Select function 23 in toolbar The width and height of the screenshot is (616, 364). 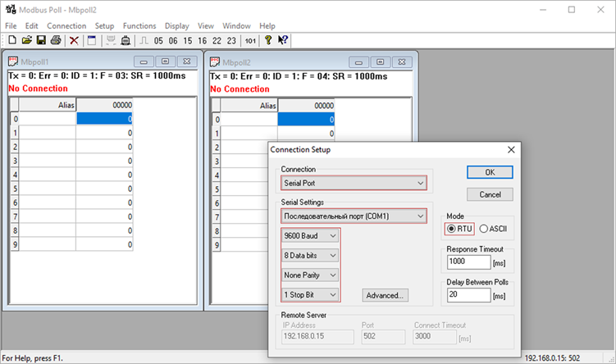(231, 41)
